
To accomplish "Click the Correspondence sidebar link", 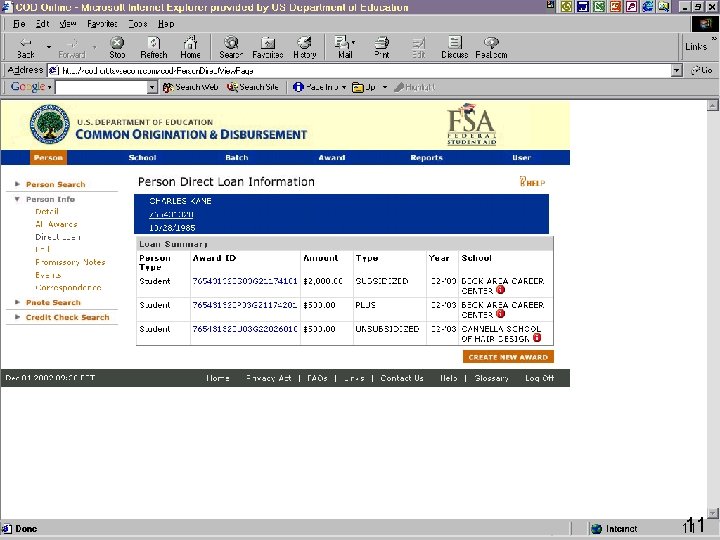I will 68,287.
